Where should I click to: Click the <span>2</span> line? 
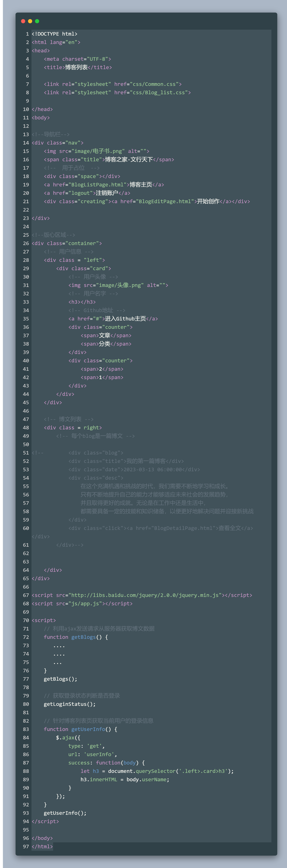(x=102, y=369)
